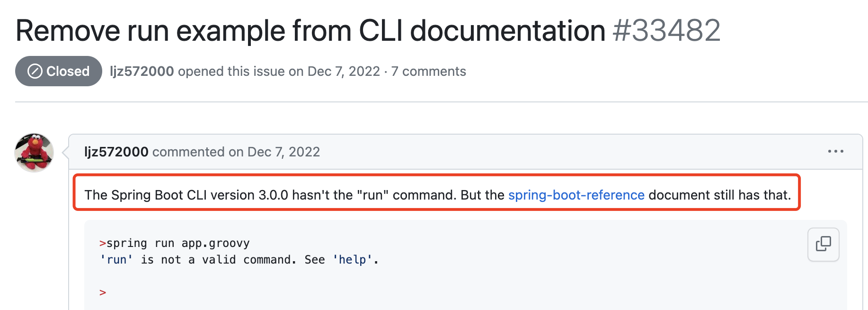Viewport: 868px width, 310px height.
Task: Open the comment three-dot options menu
Action: (x=835, y=151)
